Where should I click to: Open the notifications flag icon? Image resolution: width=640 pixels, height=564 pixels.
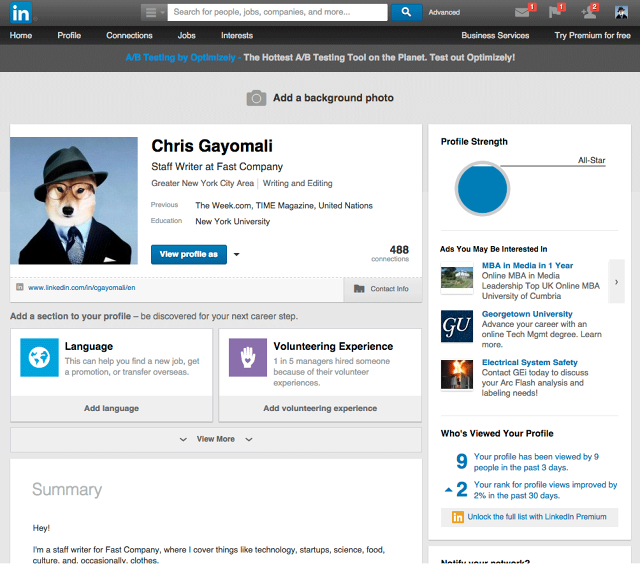[554, 12]
